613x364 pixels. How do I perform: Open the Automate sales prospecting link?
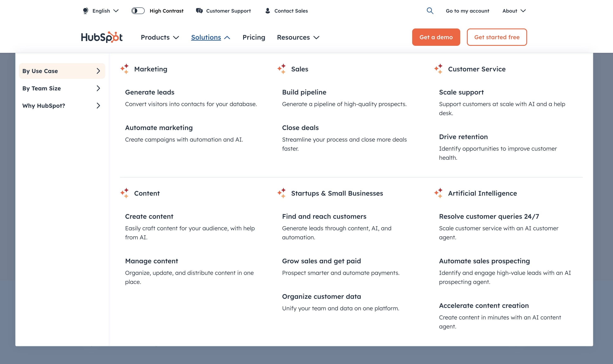click(x=484, y=261)
